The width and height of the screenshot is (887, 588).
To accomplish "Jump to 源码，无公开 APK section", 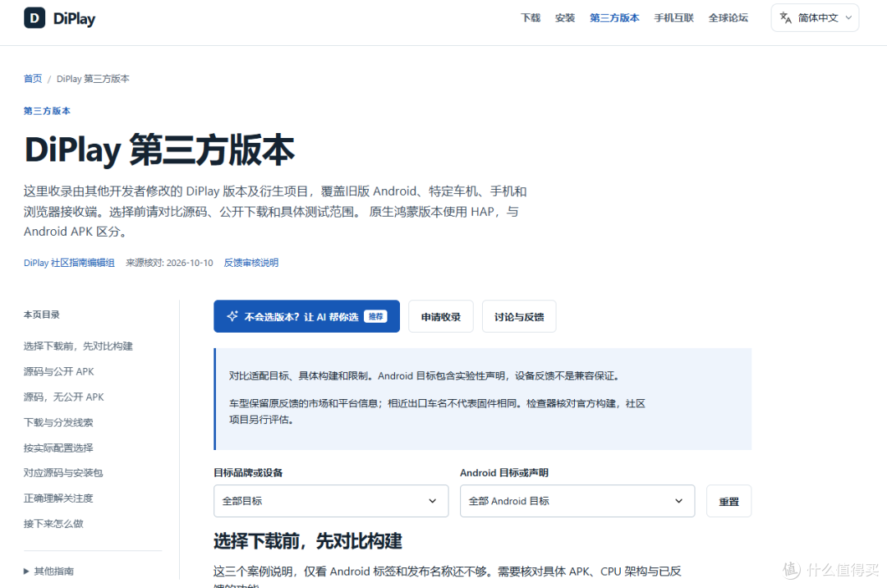I will click(64, 397).
